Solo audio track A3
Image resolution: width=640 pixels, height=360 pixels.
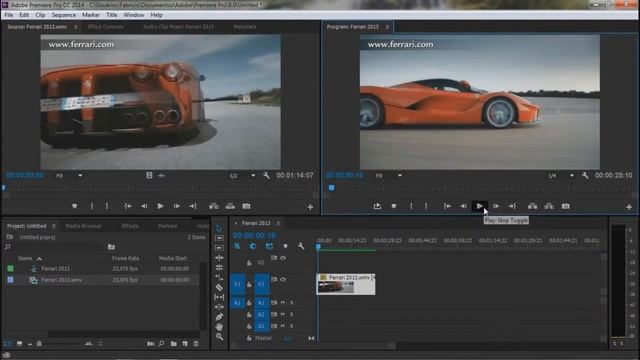point(291,327)
